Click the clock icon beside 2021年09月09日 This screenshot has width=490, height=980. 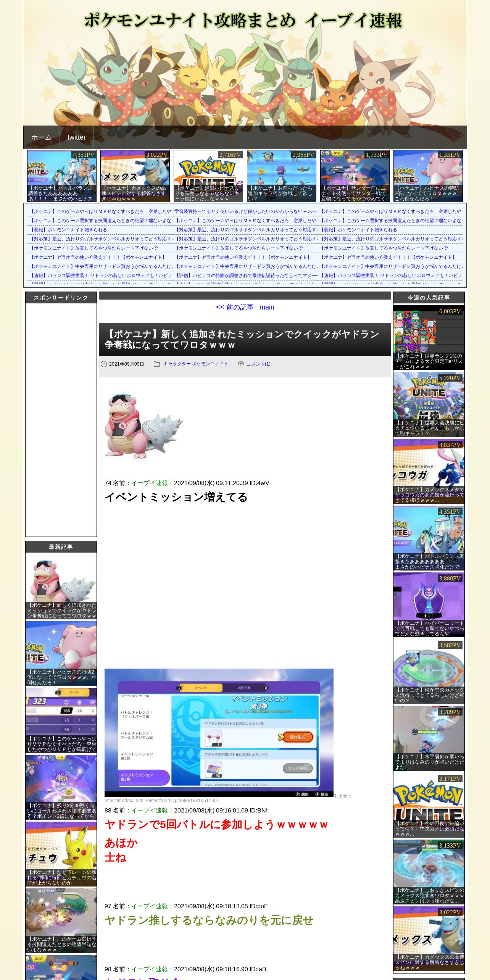pos(104,364)
